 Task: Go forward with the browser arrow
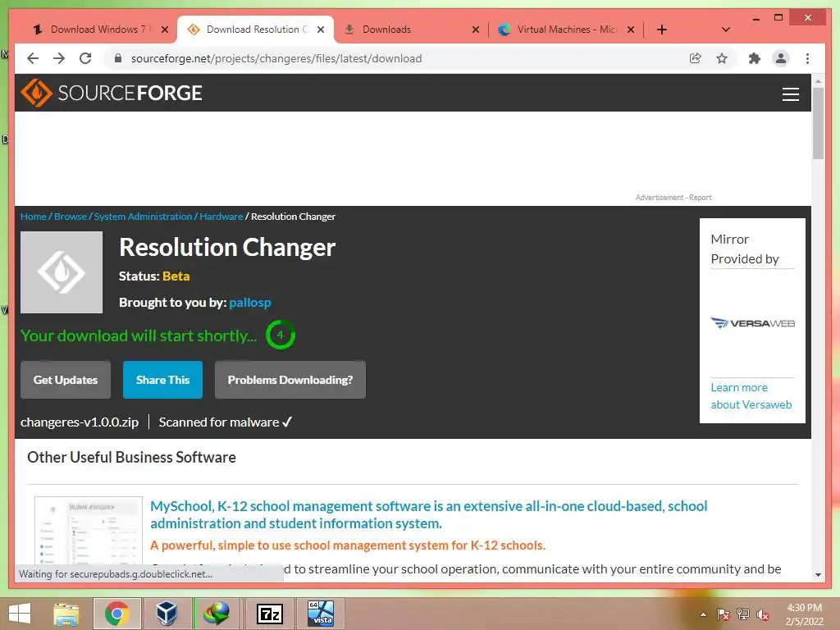point(59,58)
